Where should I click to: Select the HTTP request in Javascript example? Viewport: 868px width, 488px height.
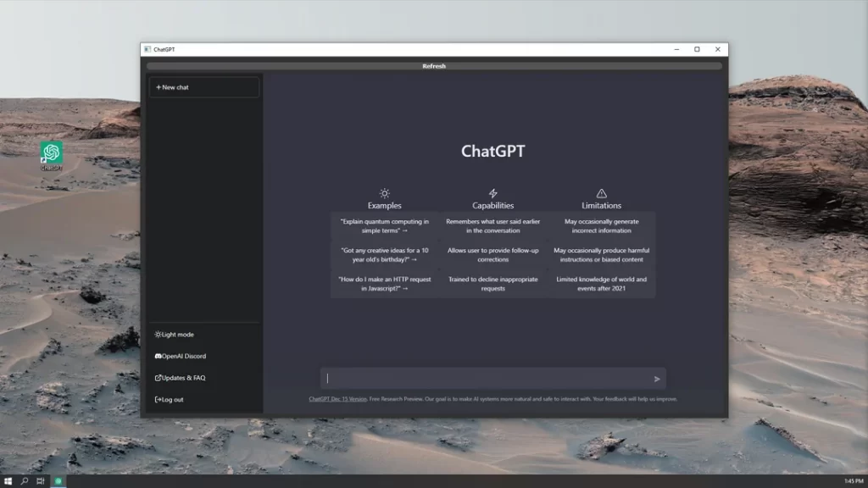385,283
